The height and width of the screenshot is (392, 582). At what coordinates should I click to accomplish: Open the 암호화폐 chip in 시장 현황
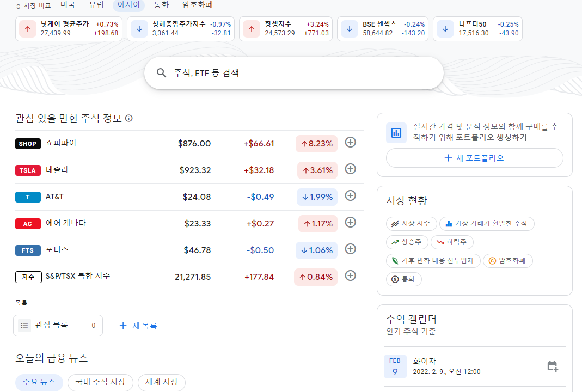(507, 261)
